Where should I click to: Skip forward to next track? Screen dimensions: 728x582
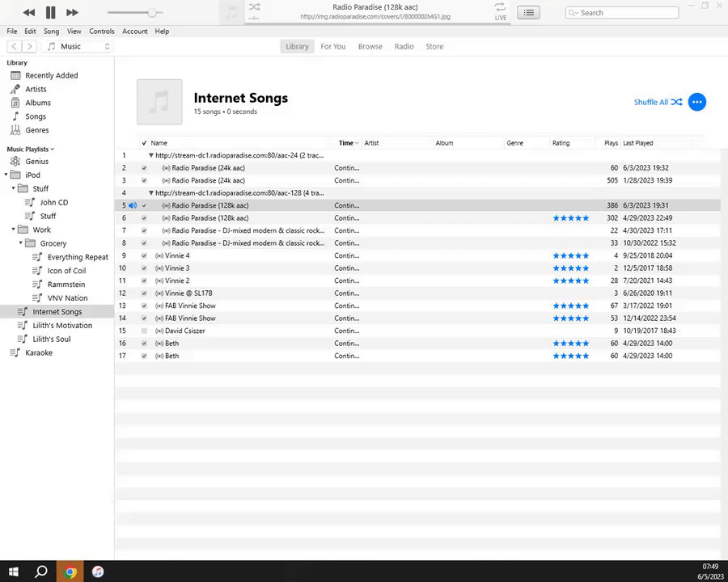click(72, 13)
